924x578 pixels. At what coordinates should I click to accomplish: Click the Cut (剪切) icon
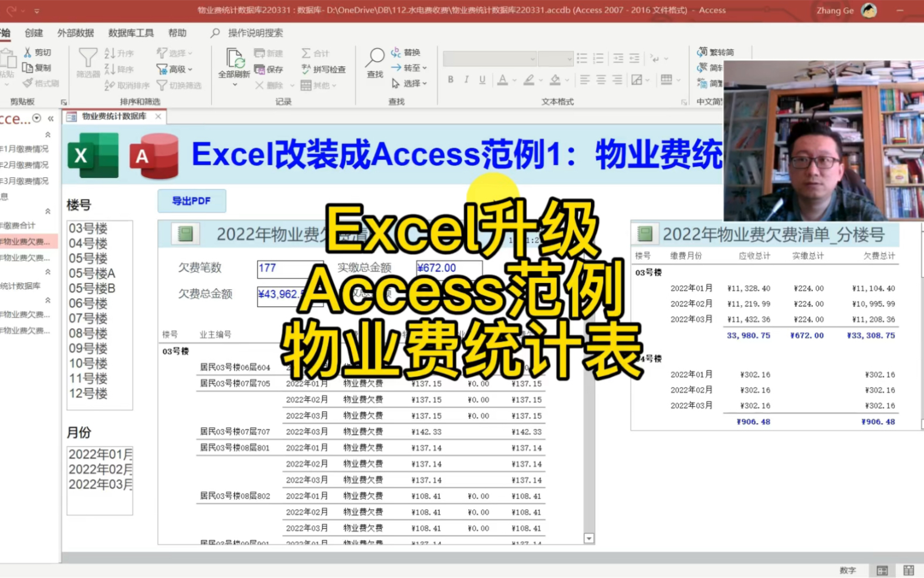(x=28, y=52)
